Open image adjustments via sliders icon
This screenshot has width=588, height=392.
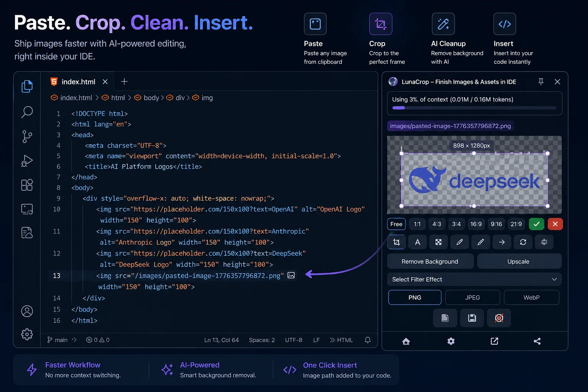(544, 242)
